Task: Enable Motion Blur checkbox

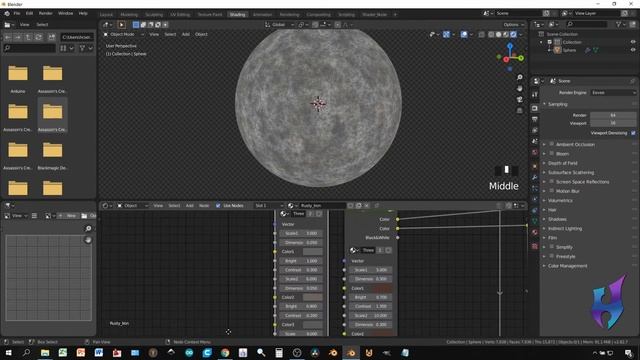Action: point(551,191)
